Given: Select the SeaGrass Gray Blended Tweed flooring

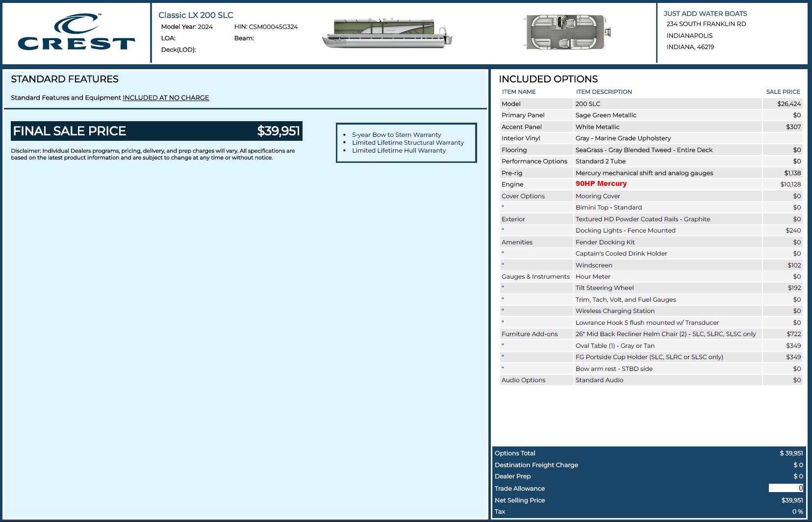Looking at the screenshot, I should pos(644,150).
